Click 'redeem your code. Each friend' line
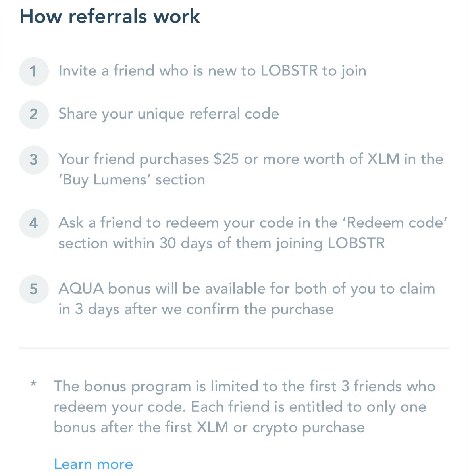 pos(240,407)
